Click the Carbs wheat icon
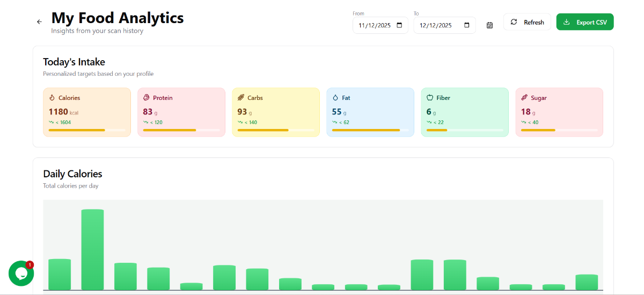This screenshot has height=295, width=644. tap(241, 98)
